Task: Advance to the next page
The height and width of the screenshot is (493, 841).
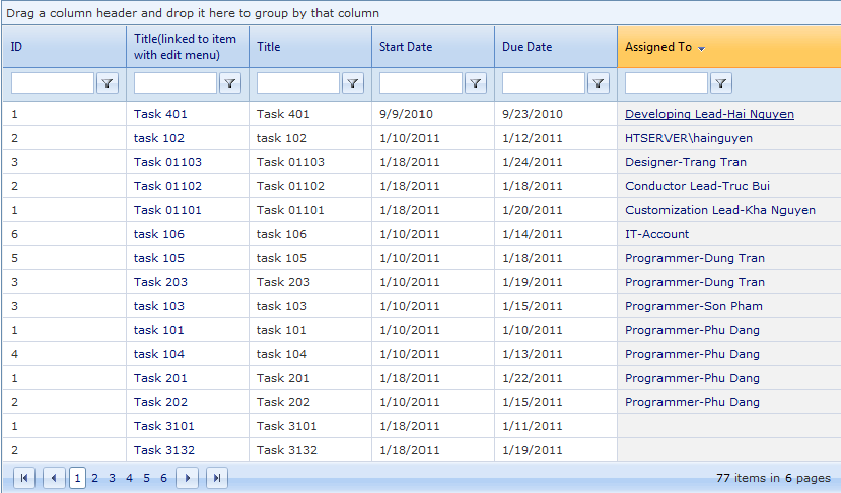Action: coord(187,478)
